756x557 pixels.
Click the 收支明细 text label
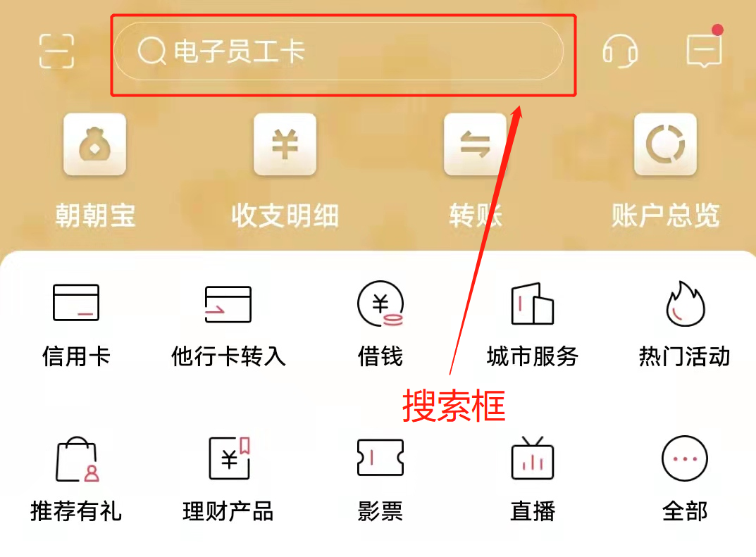(285, 215)
